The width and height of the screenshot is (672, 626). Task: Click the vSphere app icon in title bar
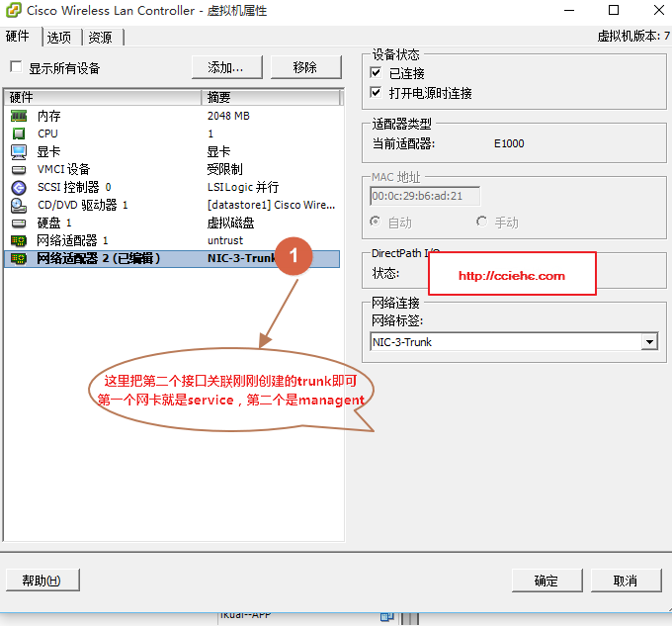(13, 10)
